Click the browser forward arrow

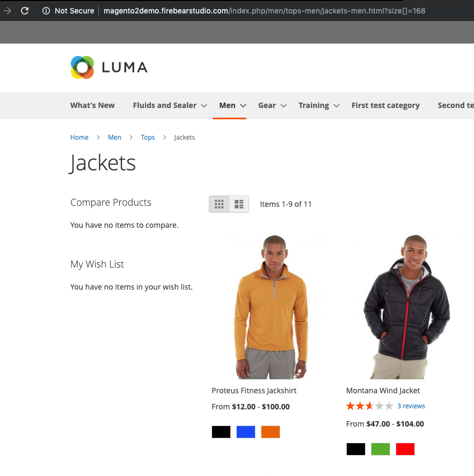[x=6, y=10]
